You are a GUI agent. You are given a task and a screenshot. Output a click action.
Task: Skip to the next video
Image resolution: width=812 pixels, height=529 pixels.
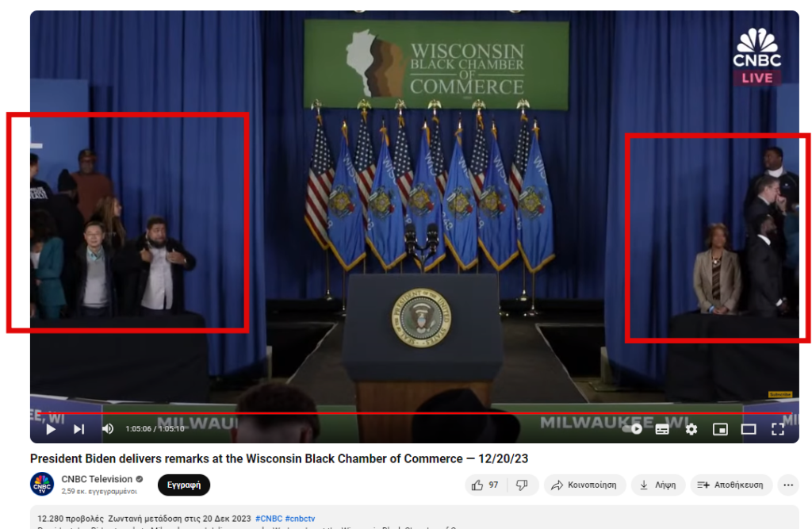79,429
